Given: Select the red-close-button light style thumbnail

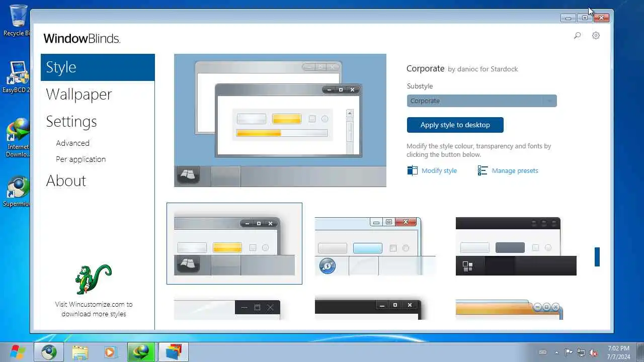Looking at the screenshot, I should 375,246.
